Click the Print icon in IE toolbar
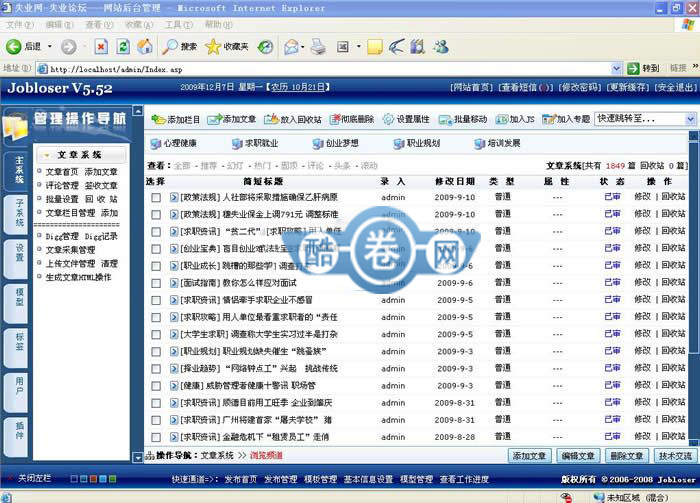700x503 pixels. (x=318, y=46)
